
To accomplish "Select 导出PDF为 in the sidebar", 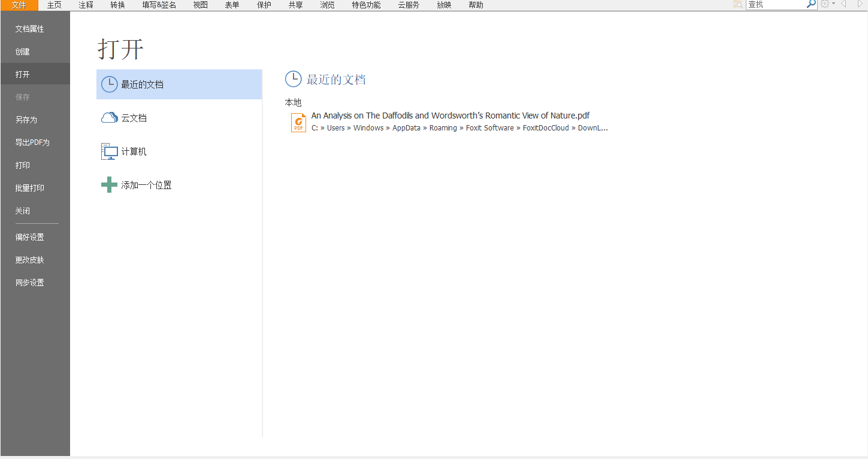I will coord(32,142).
